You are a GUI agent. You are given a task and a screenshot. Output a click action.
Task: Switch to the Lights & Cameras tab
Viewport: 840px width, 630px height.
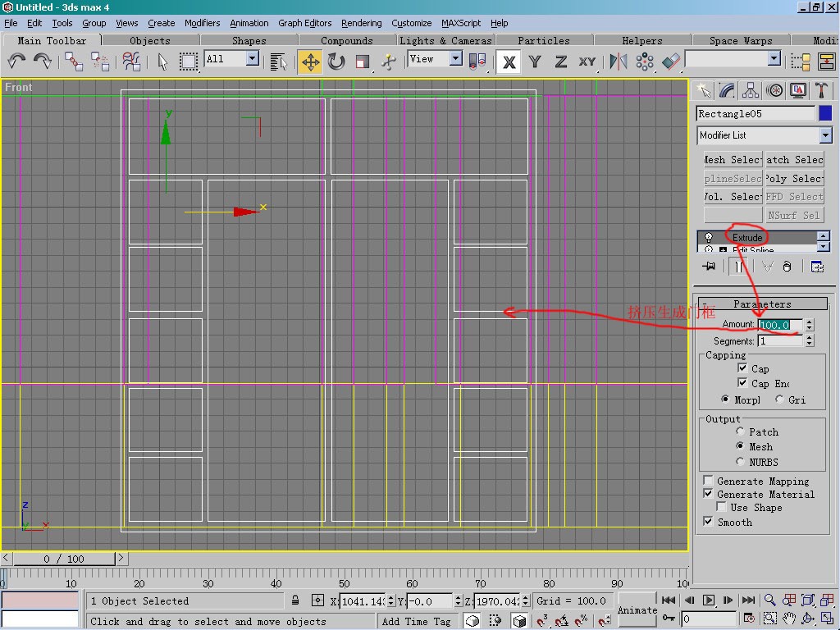click(x=445, y=40)
